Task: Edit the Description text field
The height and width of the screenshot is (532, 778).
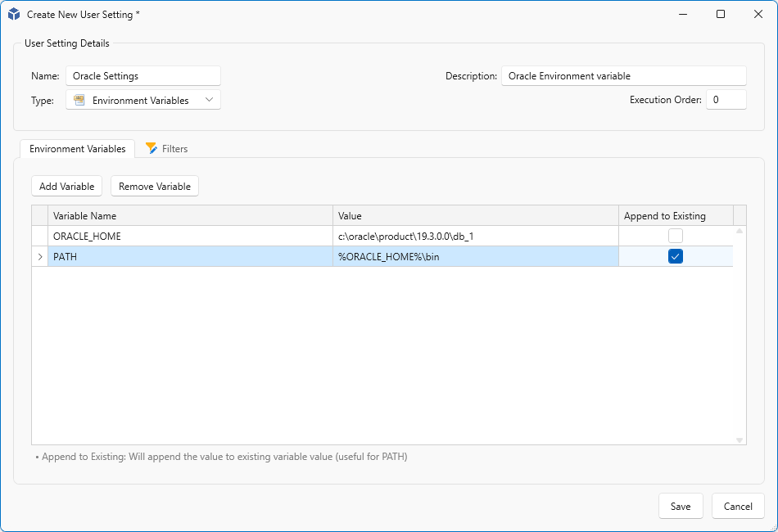Action: tap(623, 76)
